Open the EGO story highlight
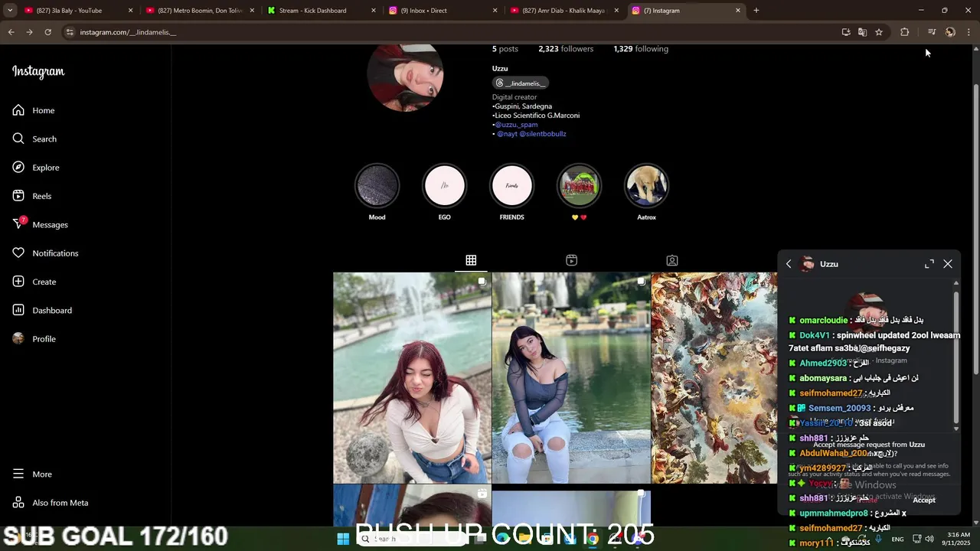 tap(444, 186)
